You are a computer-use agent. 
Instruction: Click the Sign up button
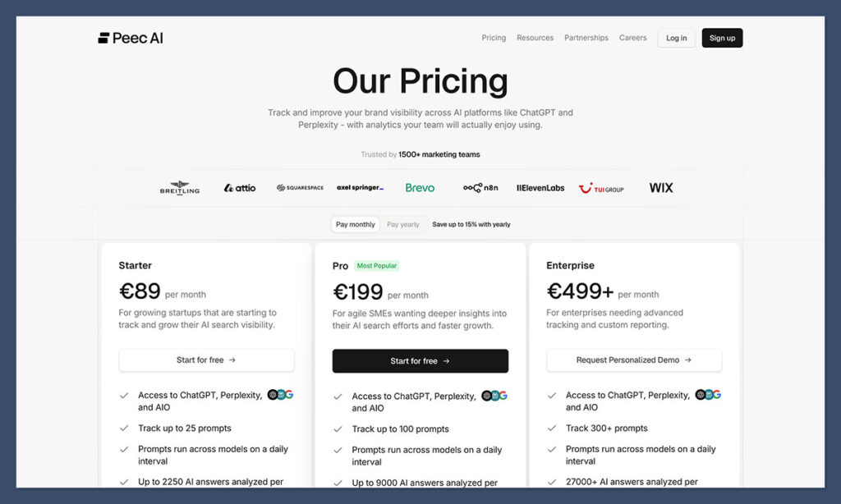coord(722,37)
